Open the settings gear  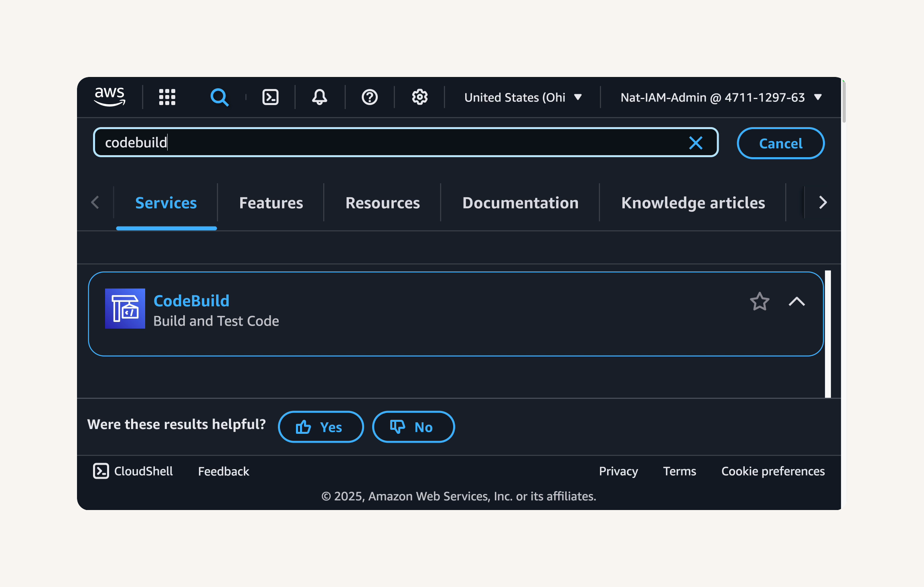pos(419,97)
